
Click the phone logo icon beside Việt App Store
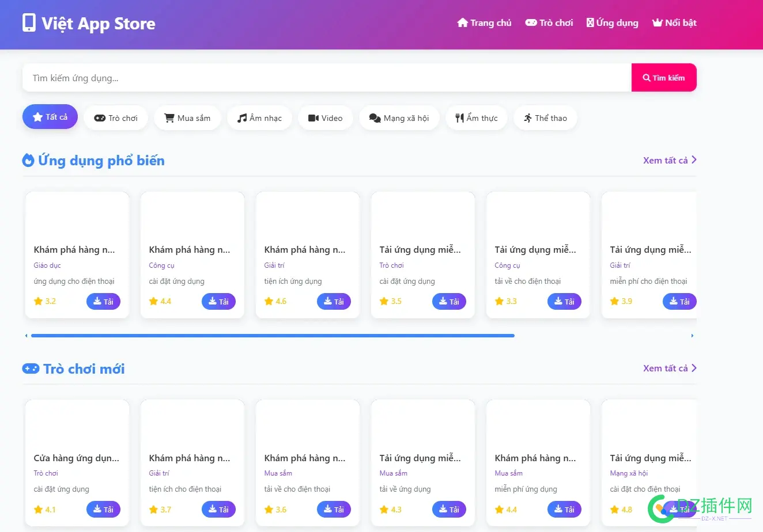click(x=29, y=23)
